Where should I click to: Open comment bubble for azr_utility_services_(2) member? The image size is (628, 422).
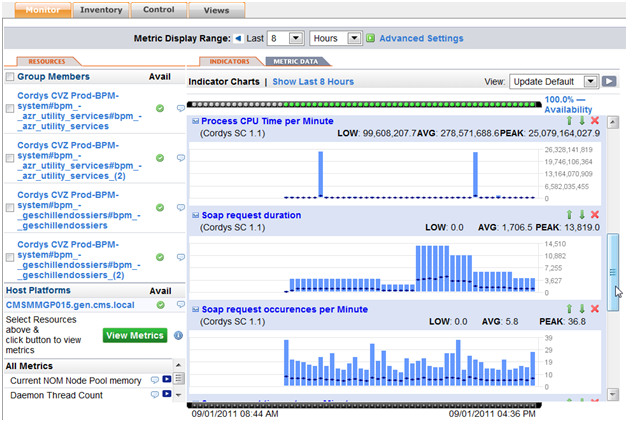click(181, 158)
